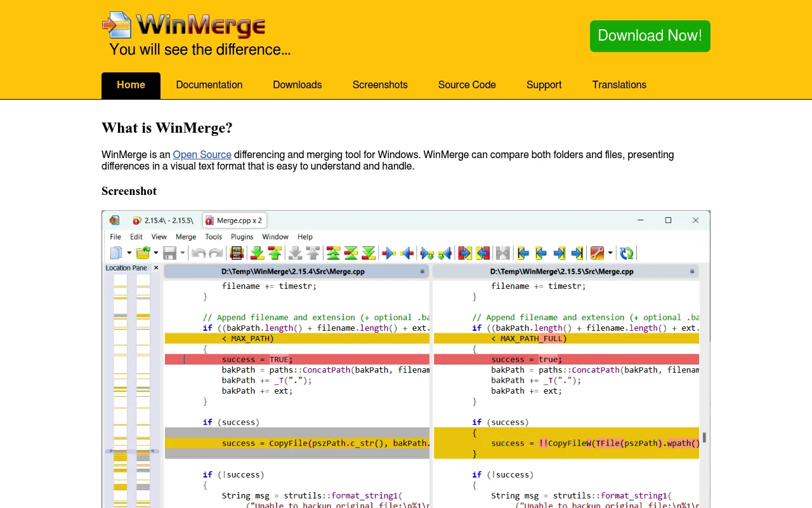This screenshot has width=812, height=508.
Task: Click the All Left toolbar icon
Action: (x=483, y=253)
